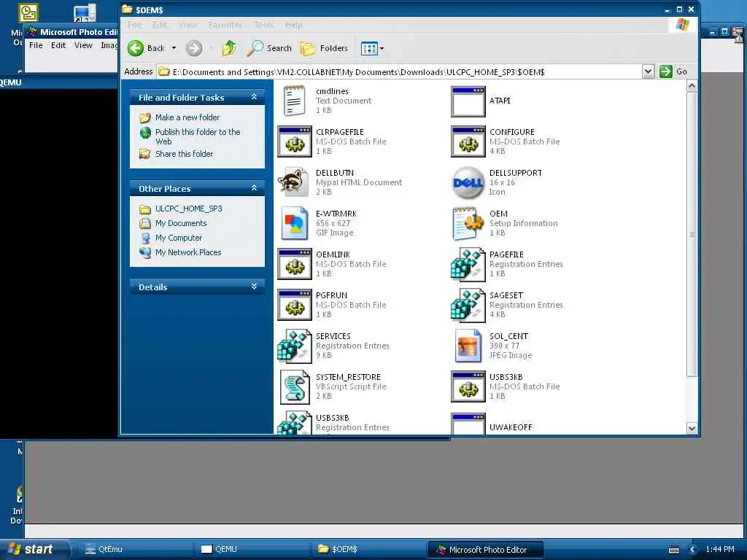Select the ATAPI file icon
The height and width of the screenshot is (560, 747).
[x=468, y=101]
